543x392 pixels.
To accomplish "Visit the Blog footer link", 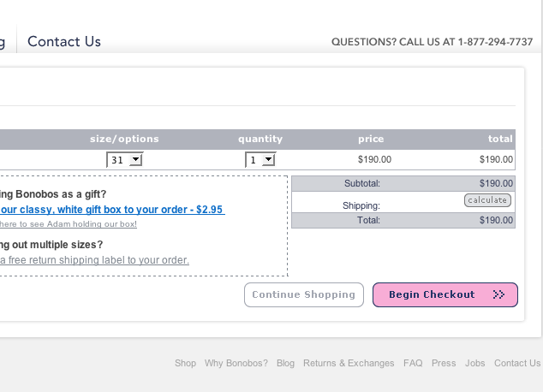I will pos(285,363).
